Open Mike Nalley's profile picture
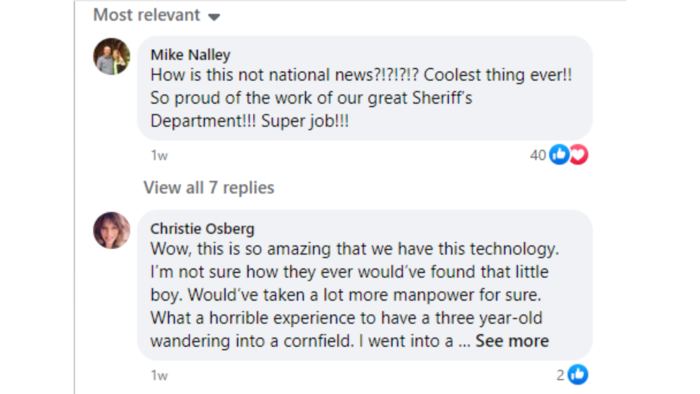The image size is (700, 394). tap(112, 56)
